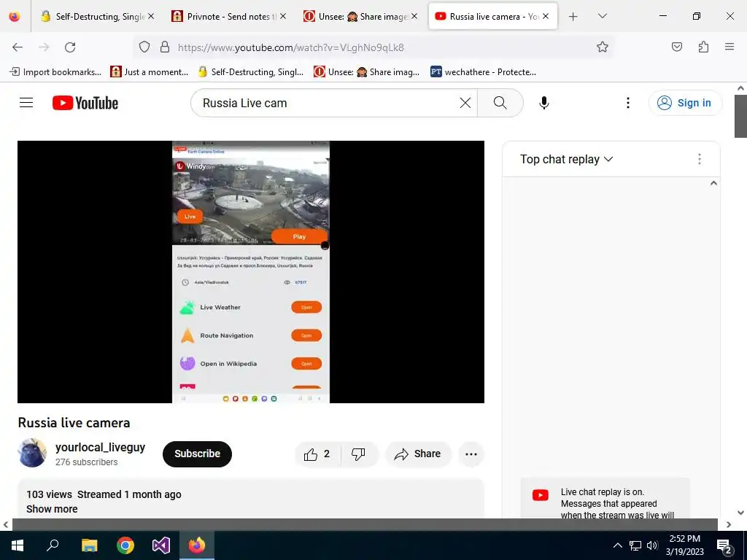Subscribe to yourlocal_liveguy
Screen dimensions: 747x560
coord(197,454)
